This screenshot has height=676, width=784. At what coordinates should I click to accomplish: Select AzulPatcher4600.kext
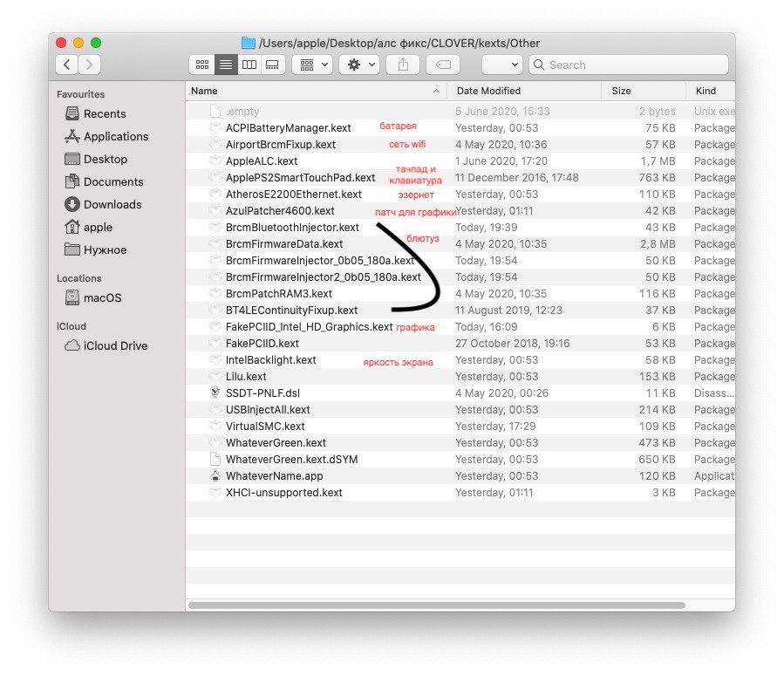[x=460, y=210]
